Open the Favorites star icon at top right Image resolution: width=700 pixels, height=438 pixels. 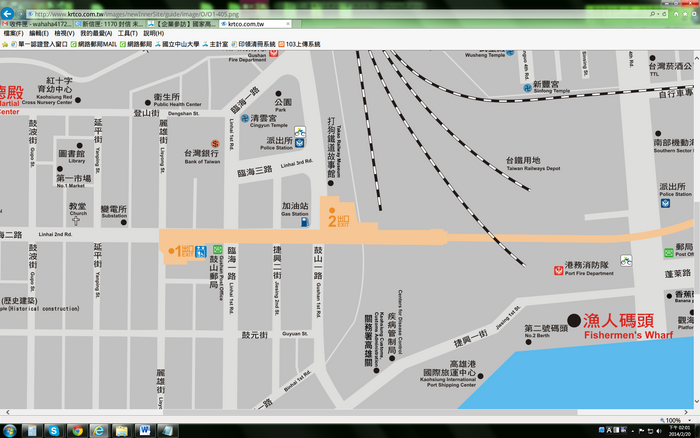(685, 14)
